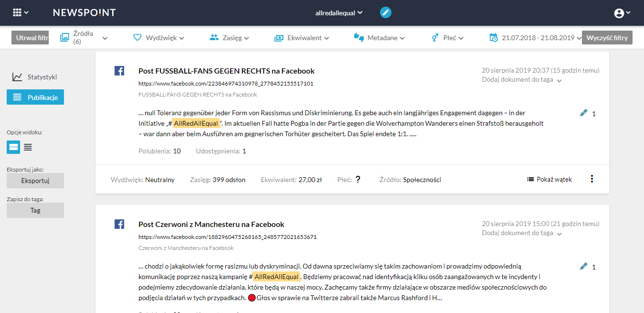Click Facebook icon of FUSSBALL-FANS post
Screen dimensions: 644x313
coord(119,71)
